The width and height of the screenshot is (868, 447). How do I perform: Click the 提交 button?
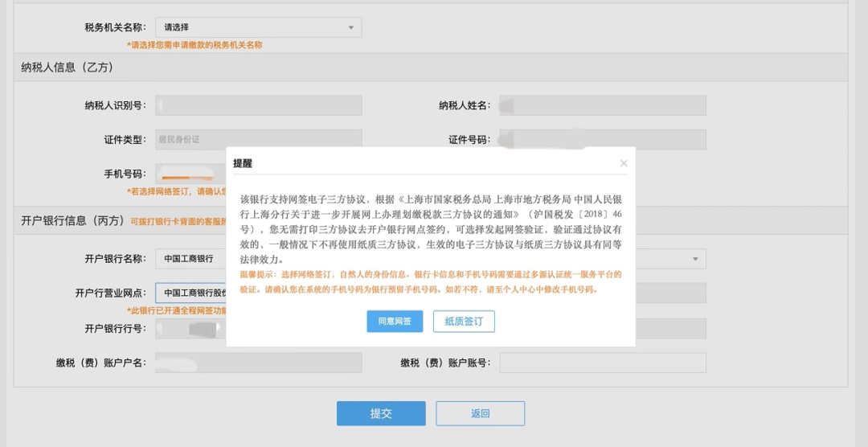381,413
